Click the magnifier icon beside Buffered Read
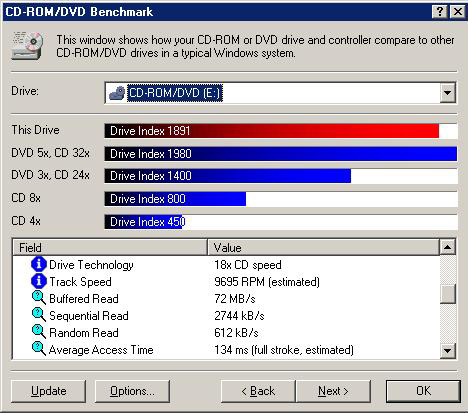 [x=39, y=298]
